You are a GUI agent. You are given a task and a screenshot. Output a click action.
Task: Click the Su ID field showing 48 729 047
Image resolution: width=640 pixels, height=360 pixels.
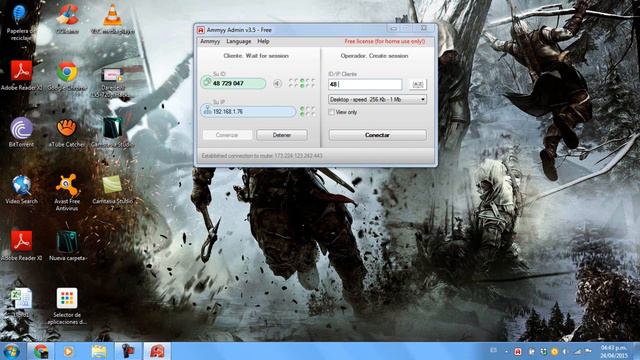[x=233, y=83]
